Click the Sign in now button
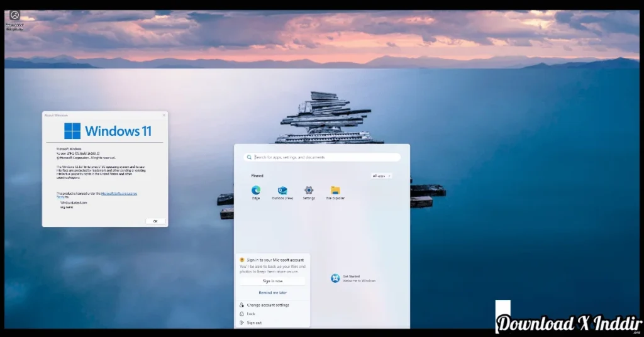Image resolution: width=644 pixels, height=337 pixels. [x=273, y=281]
